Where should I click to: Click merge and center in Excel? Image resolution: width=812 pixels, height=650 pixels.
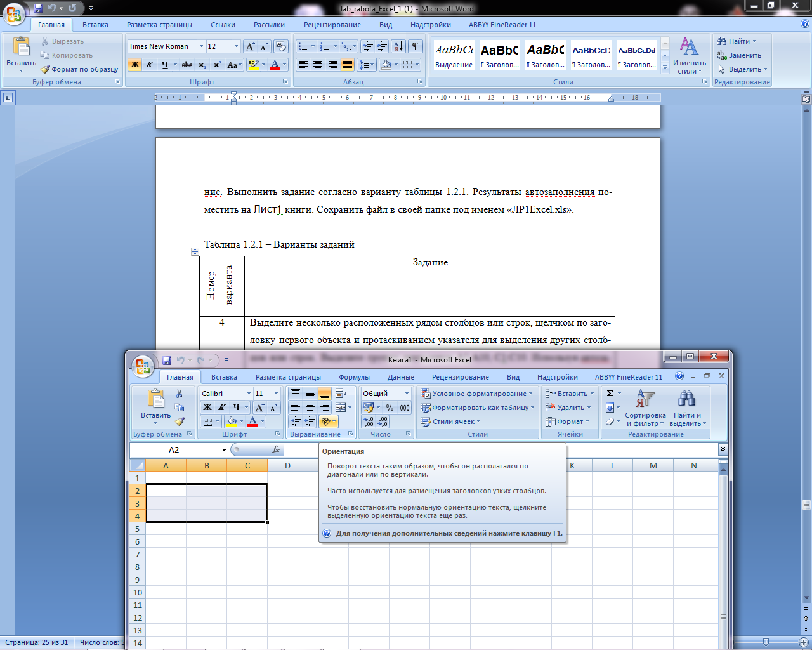click(341, 408)
